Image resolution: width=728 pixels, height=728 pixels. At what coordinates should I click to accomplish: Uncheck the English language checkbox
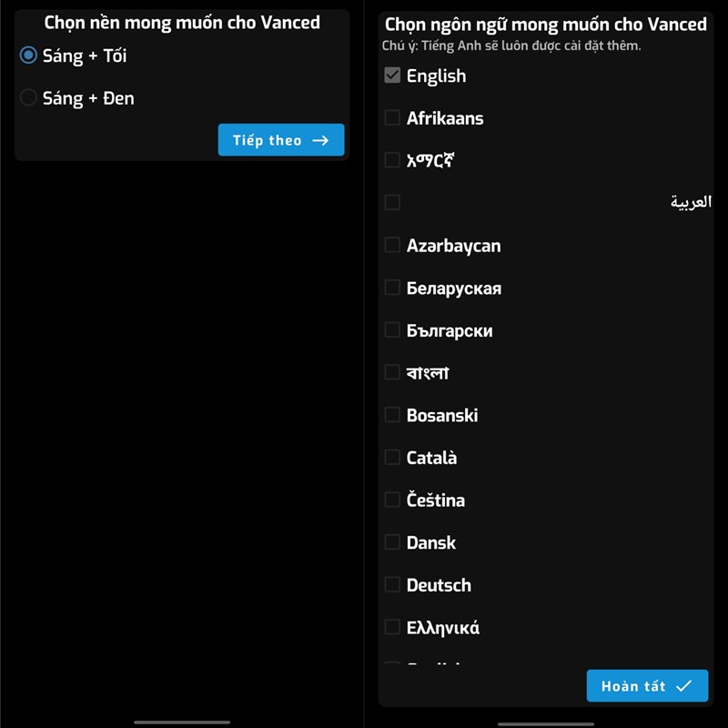[392, 76]
